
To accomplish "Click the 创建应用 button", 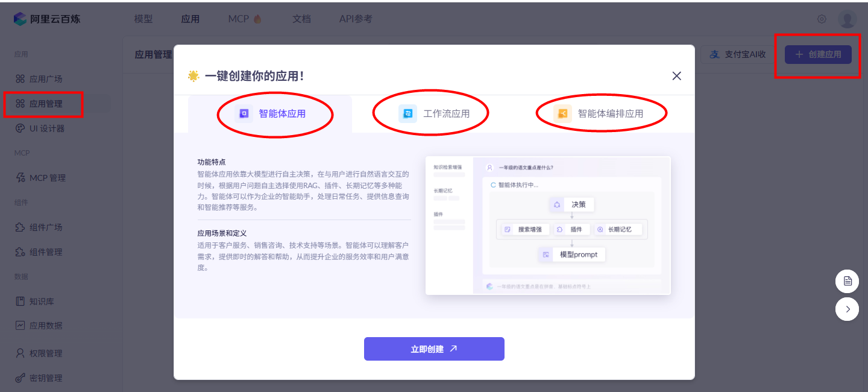I will (817, 54).
